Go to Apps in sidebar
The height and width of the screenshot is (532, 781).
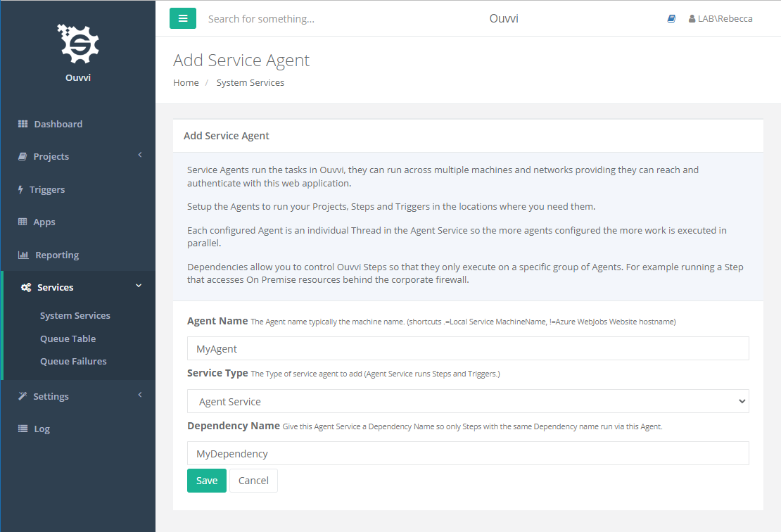pyautogui.click(x=44, y=222)
